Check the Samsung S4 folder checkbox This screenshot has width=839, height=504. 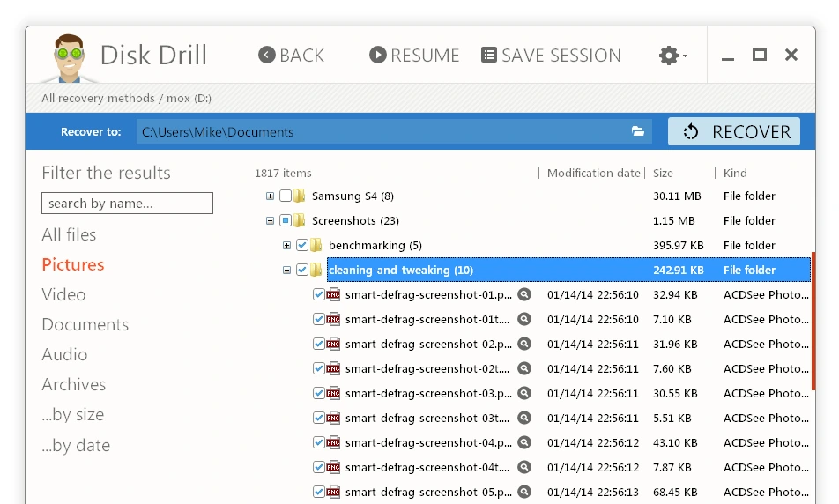click(286, 196)
